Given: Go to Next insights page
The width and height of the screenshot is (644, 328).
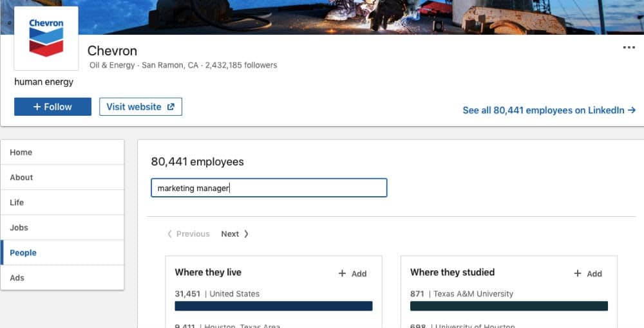Looking at the screenshot, I should point(235,233).
